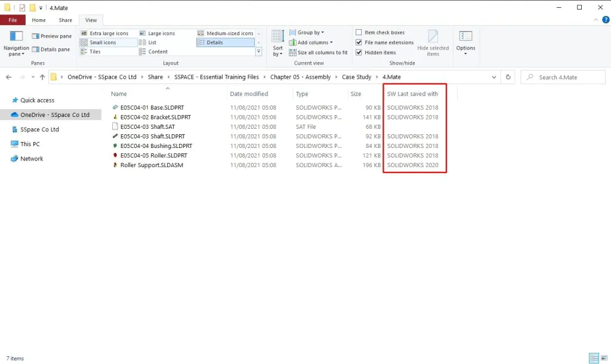Expand Chapter 05 - Assembly breadcrumb arrow
Screen dimensions: 611x364
coord(336,77)
